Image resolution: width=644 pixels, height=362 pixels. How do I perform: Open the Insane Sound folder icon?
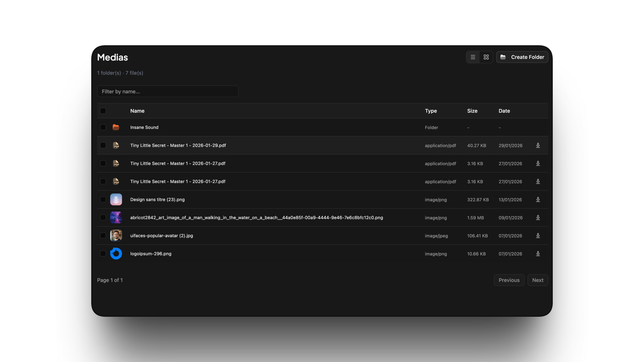[x=116, y=127]
